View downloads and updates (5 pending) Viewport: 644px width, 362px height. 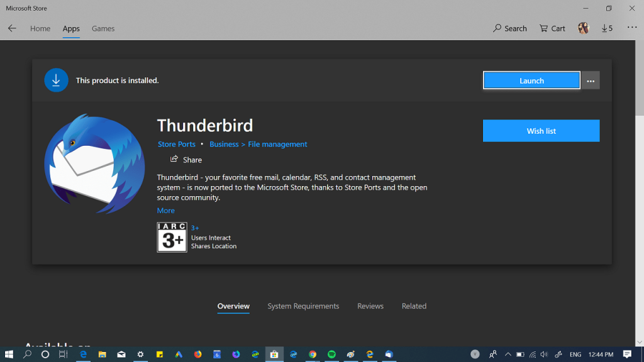click(x=607, y=28)
